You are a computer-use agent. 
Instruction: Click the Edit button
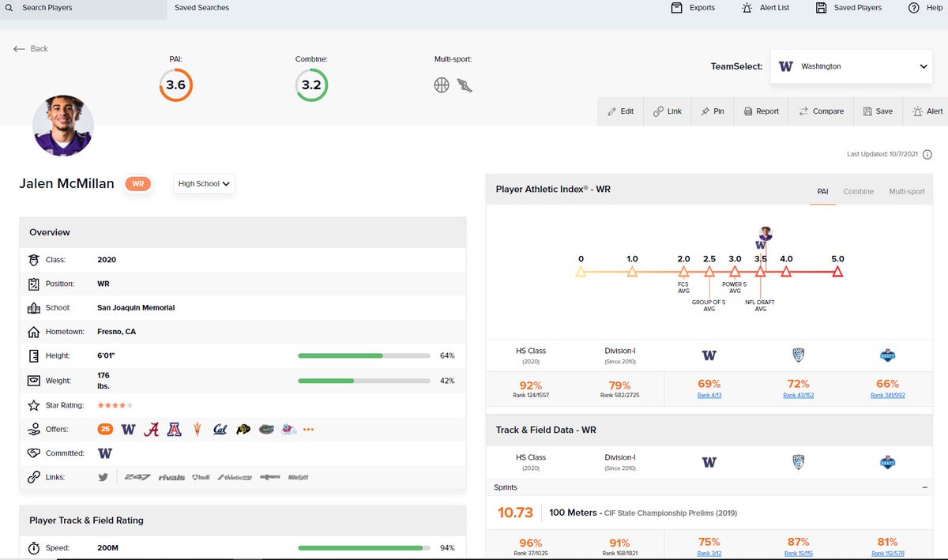(x=620, y=111)
